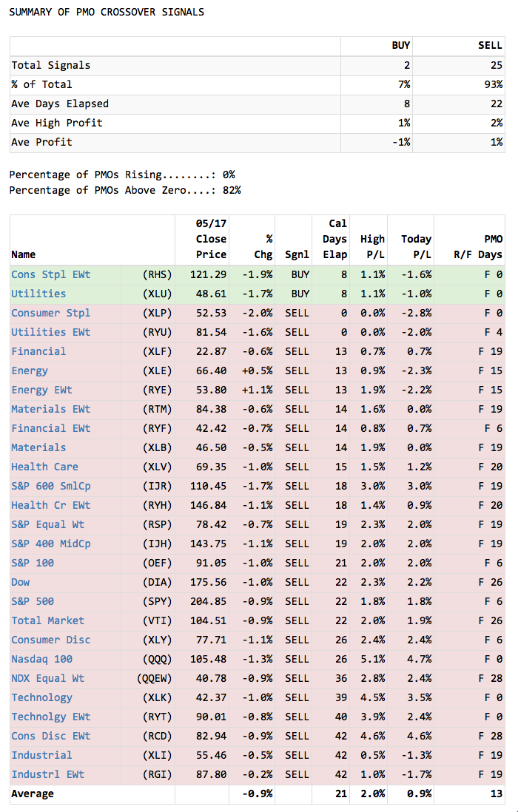Select the Financial sector link
518x812 pixels.
coord(38,351)
